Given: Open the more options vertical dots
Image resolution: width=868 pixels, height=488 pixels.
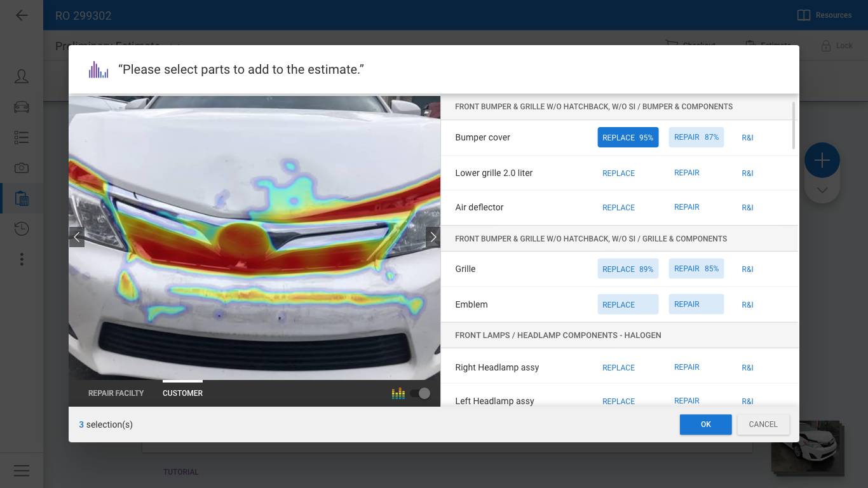Looking at the screenshot, I should pyautogui.click(x=22, y=259).
